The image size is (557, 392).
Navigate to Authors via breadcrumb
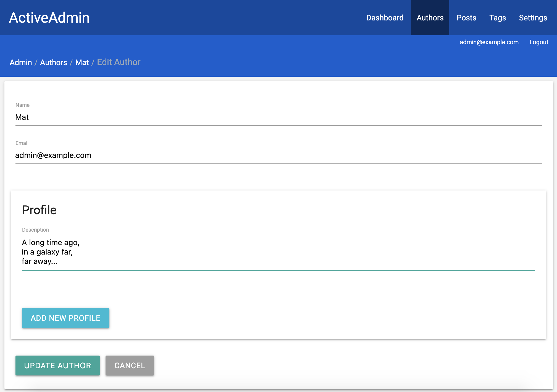[x=54, y=62]
